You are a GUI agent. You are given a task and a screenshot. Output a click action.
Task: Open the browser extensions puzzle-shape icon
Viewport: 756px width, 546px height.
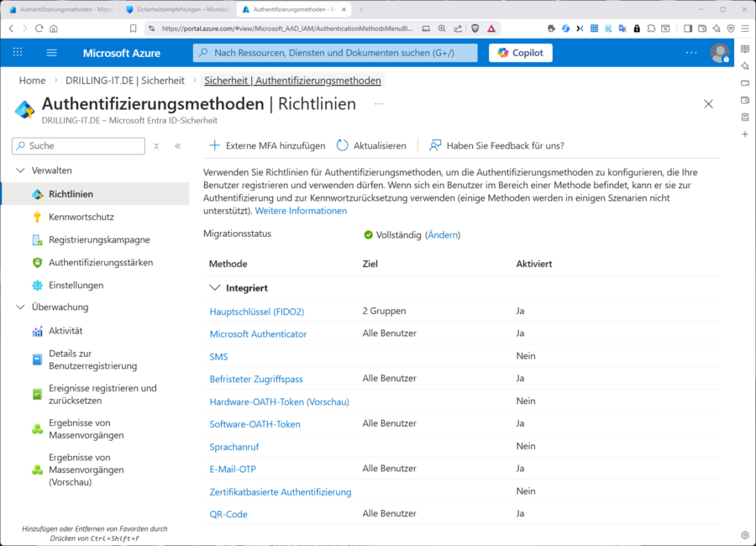[x=651, y=28]
